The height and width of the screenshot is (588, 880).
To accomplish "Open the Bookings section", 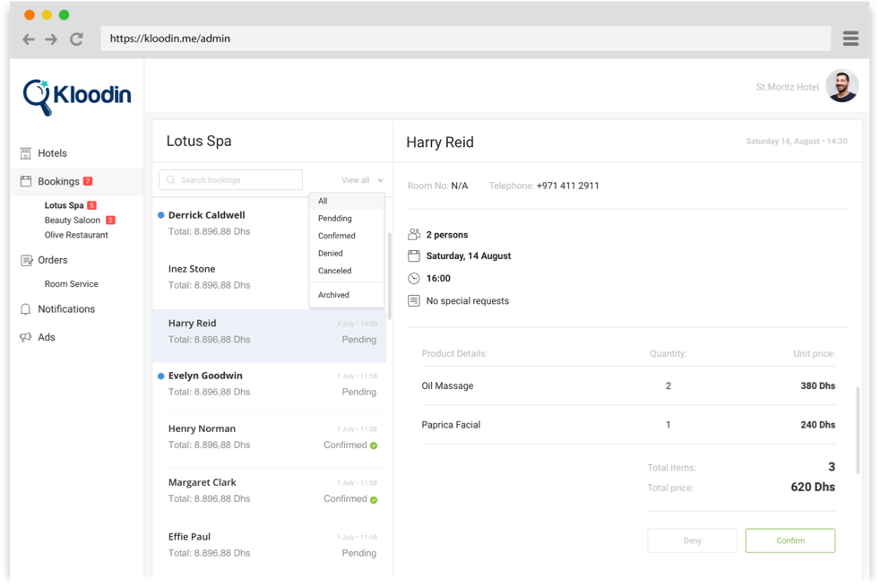I will (58, 181).
